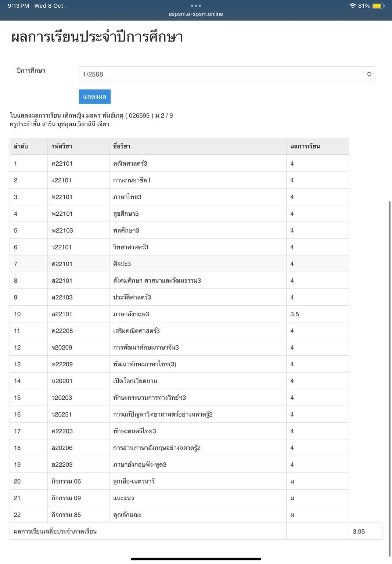The image size is (392, 564).
Task: Click the ชื่อวิชา column header
Action: pos(122,146)
